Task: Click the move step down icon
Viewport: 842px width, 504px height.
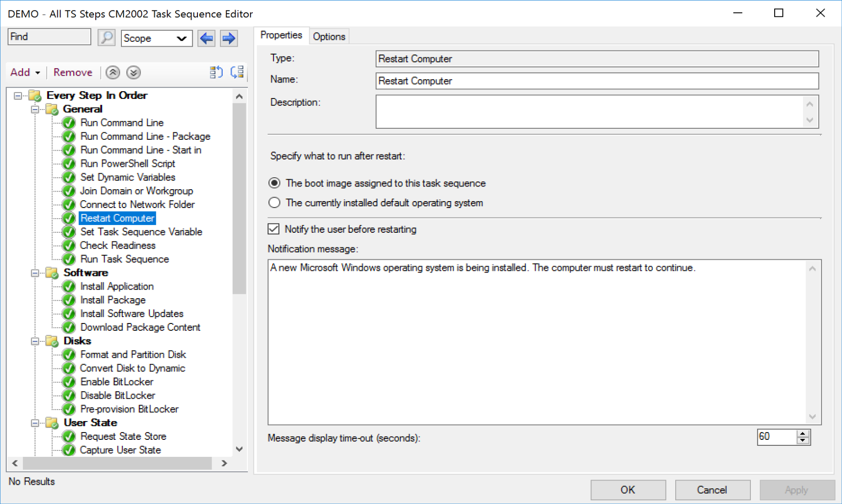Action: [x=133, y=72]
